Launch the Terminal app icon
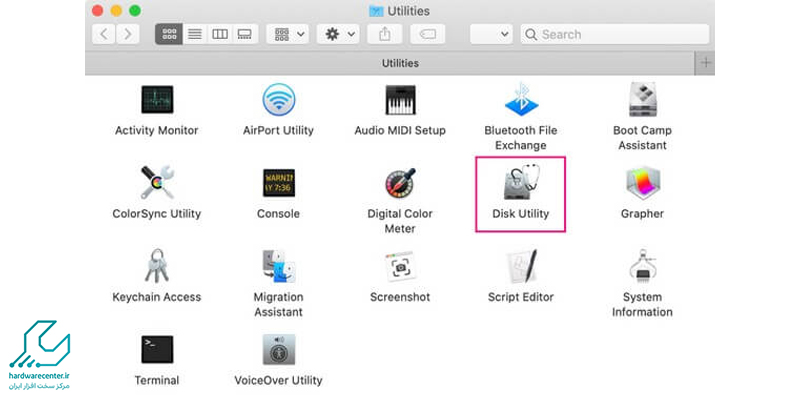This screenshot has height=400, width=800. [157, 349]
